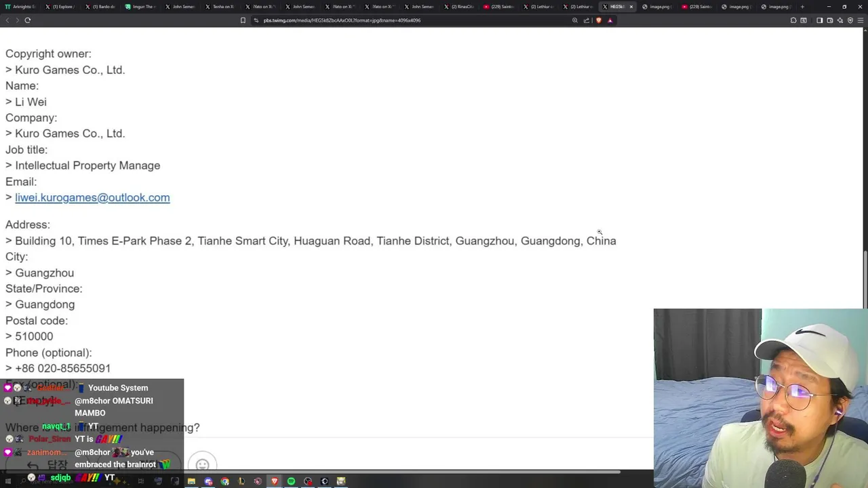Switch to the Arknights tab

point(20,7)
